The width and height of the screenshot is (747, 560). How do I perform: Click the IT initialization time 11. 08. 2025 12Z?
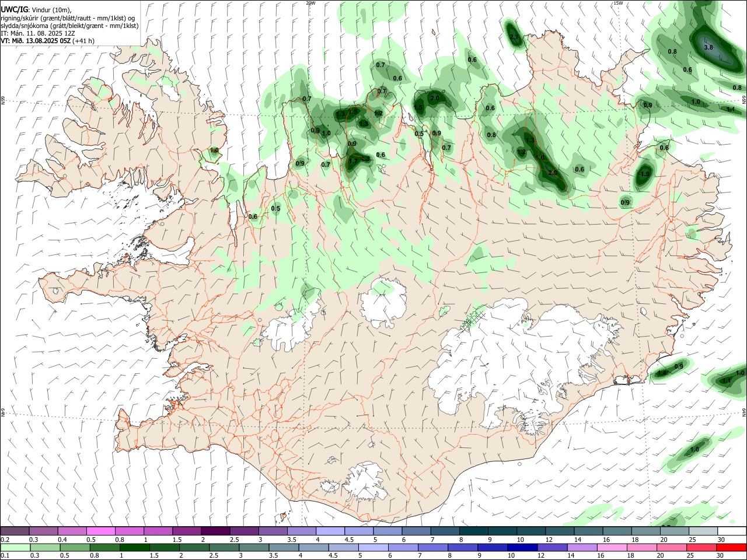pos(38,33)
